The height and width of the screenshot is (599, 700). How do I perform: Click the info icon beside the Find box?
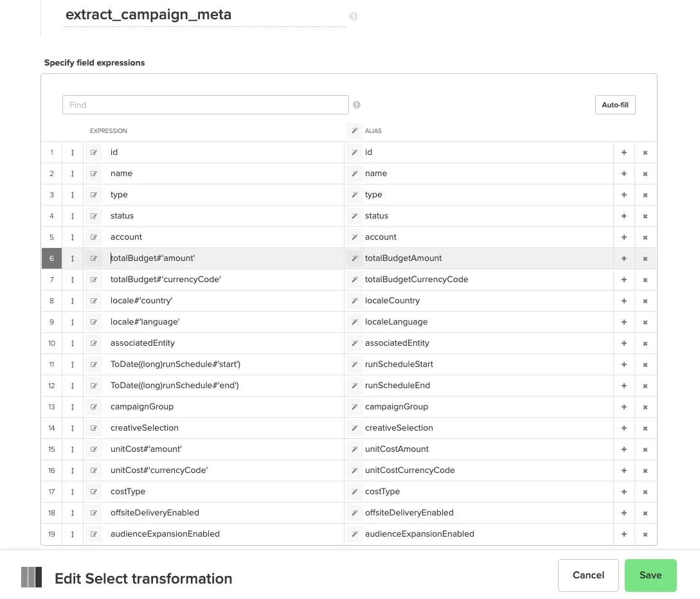point(357,105)
